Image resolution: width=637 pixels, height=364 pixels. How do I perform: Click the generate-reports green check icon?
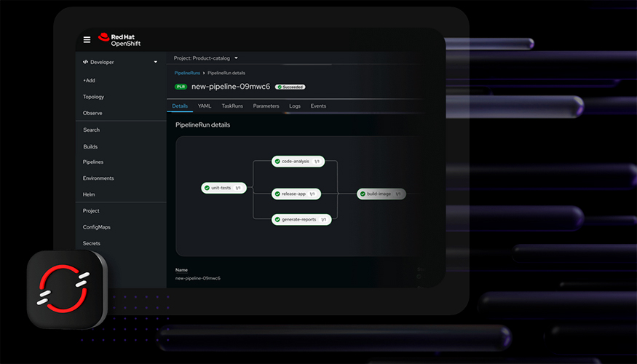(x=277, y=219)
